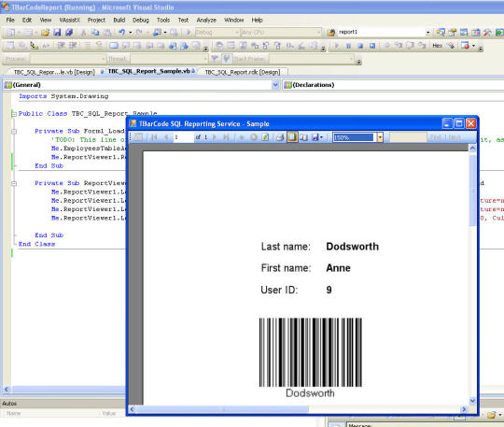504x427 pixels.
Task: Click the Save All icon
Action: pyautogui.click(x=69, y=32)
